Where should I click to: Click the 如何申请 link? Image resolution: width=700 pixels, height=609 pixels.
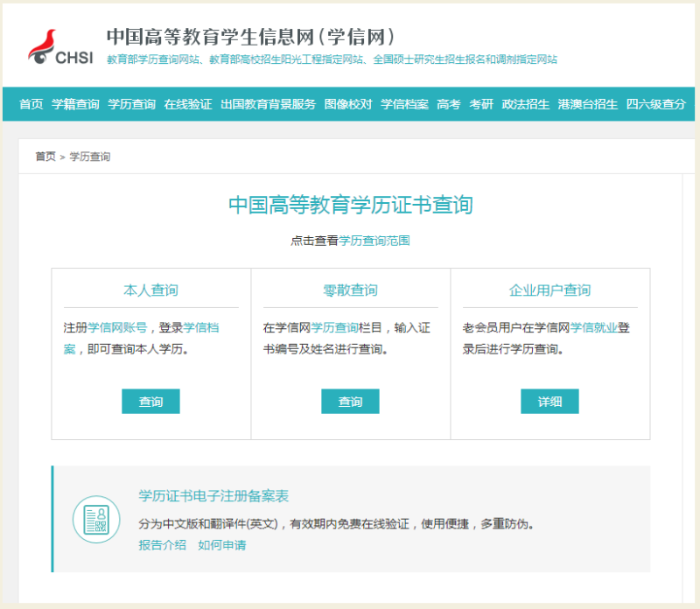click(221, 545)
